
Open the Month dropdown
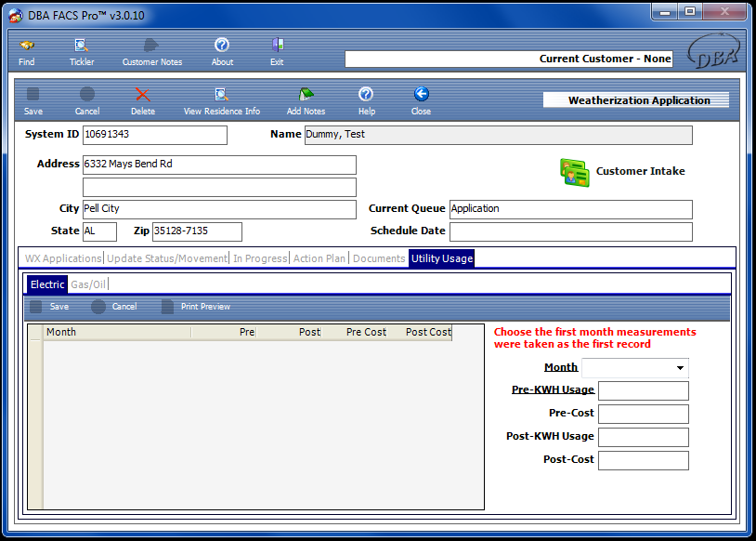coord(680,368)
